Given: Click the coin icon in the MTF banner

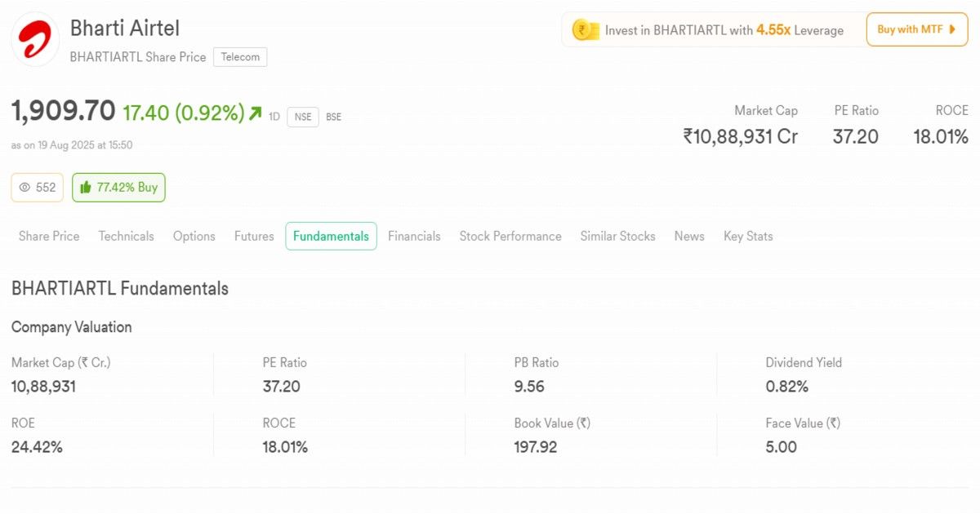Looking at the screenshot, I should 585,29.
